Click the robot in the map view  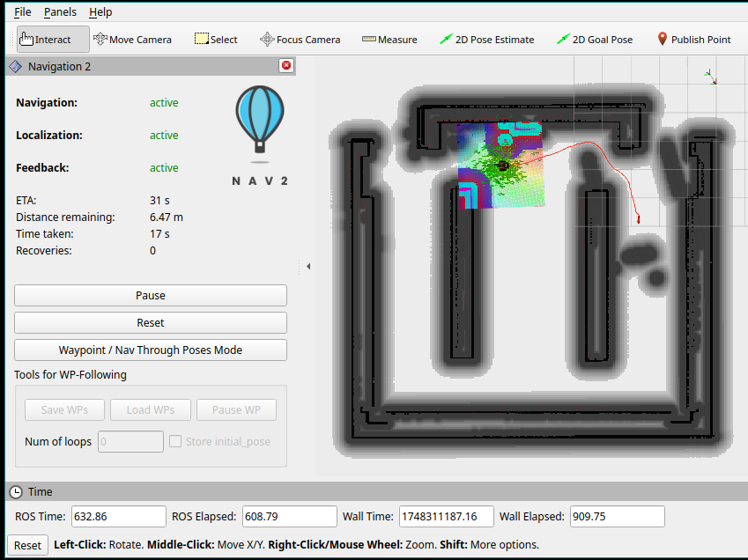[503, 166]
